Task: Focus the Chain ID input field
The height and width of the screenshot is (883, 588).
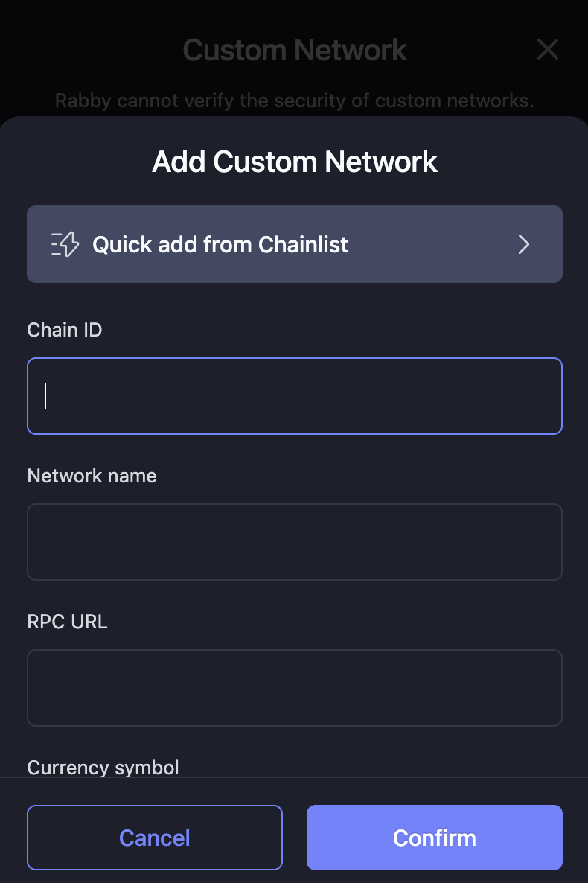Action: pos(294,396)
